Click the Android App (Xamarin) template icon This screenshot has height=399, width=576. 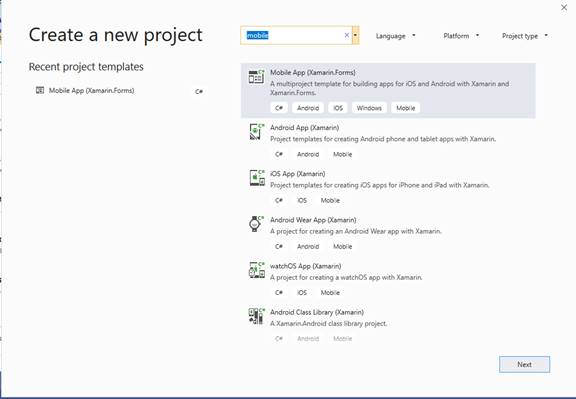[x=257, y=132]
